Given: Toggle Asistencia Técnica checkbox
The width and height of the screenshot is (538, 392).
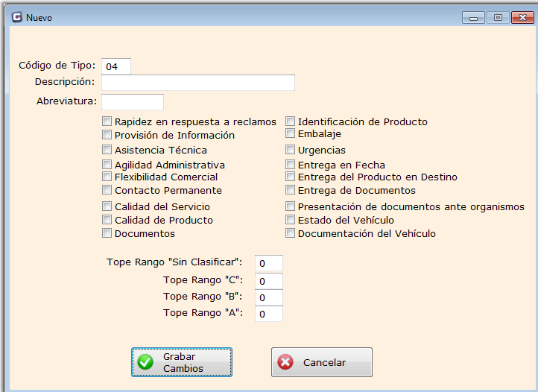Looking at the screenshot, I should 107,150.
